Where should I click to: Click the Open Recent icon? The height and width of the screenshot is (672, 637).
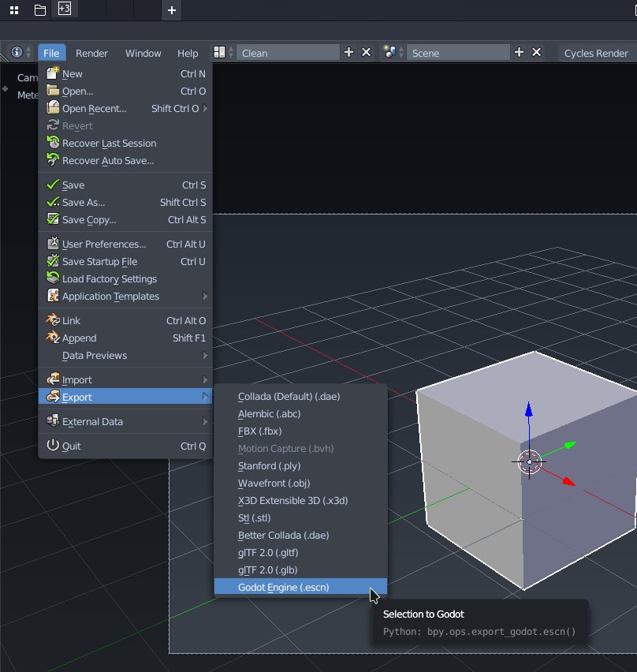(53, 107)
